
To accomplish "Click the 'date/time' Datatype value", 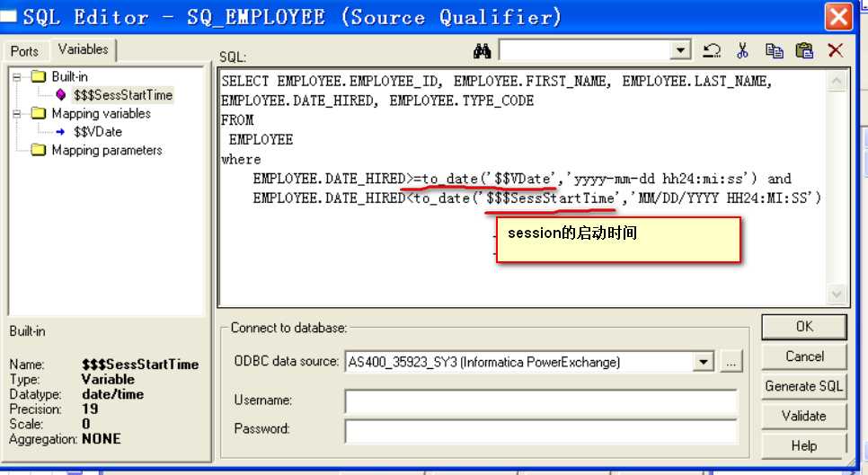I will pos(113,394).
